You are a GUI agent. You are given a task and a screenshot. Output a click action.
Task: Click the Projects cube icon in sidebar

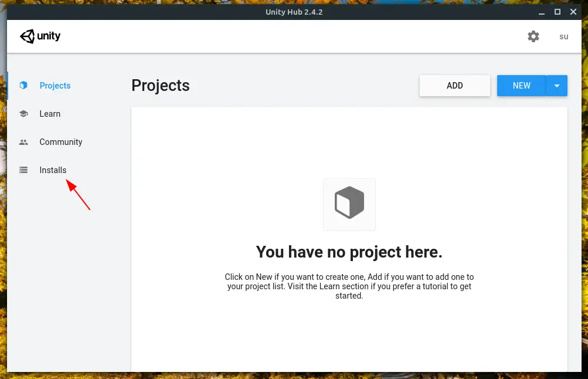point(23,86)
